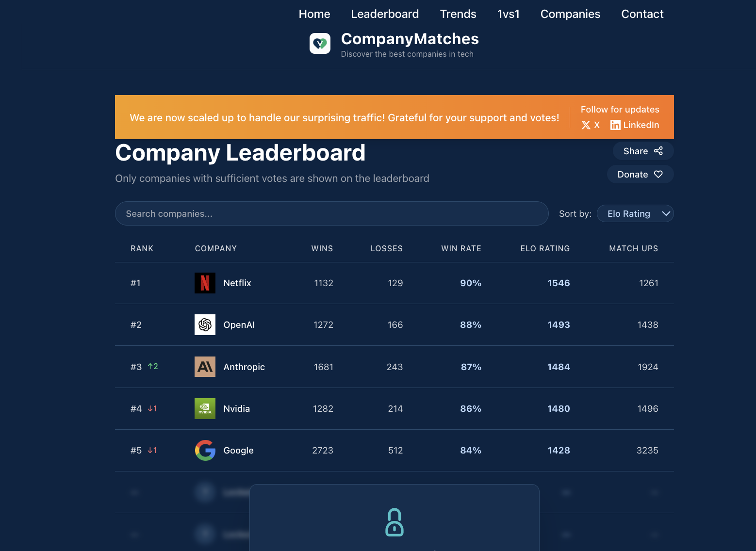Viewport: 756px width, 551px height.
Task: Open the Leaderboard navigation item
Action: pyautogui.click(x=385, y=14)
